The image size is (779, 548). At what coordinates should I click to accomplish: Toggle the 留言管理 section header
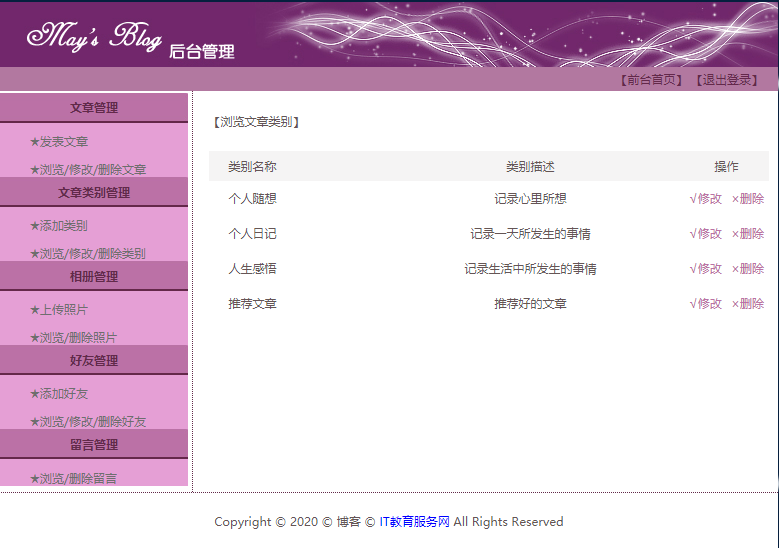[94, 444]
